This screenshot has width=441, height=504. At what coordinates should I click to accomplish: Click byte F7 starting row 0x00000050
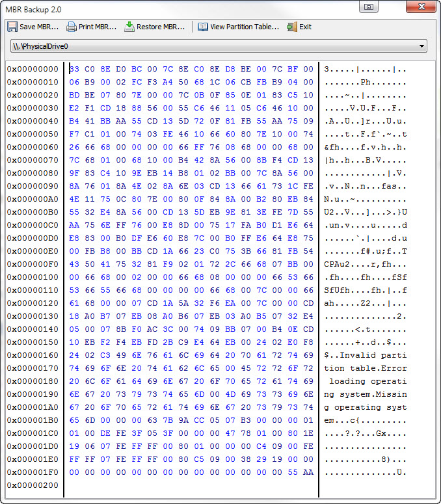click(x=74, y=134)
